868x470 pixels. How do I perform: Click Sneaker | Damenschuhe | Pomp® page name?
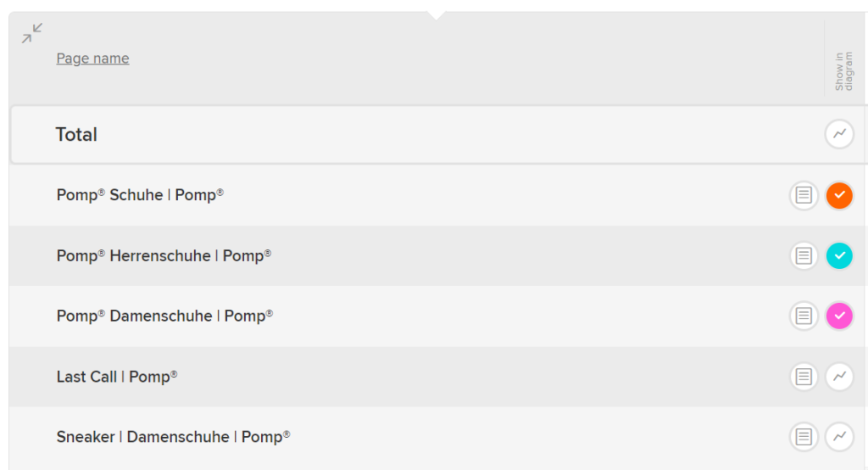click(173, 437)
